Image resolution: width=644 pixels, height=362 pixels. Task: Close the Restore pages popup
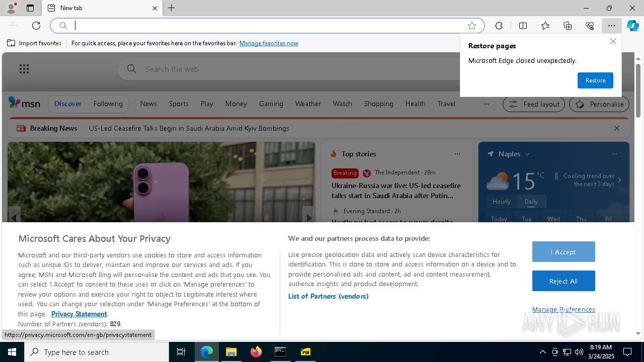coord(613,41)
